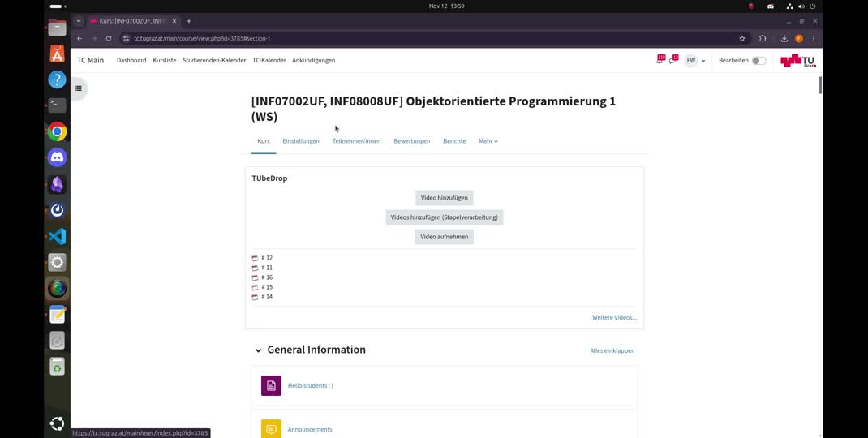Open Visual Studio Code from the dock

pos(57,237)
